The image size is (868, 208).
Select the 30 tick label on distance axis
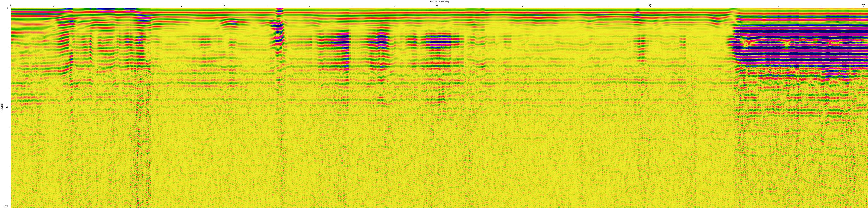click(x=650, y=5)
